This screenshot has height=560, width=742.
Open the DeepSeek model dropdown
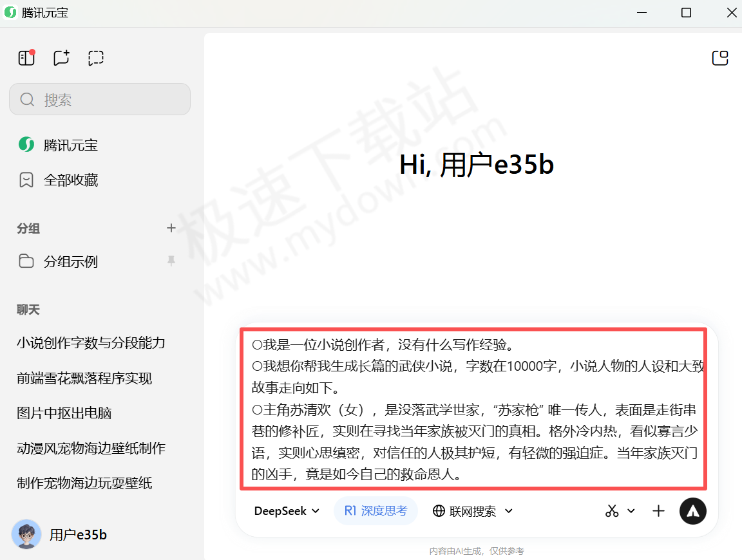(287, 511)
